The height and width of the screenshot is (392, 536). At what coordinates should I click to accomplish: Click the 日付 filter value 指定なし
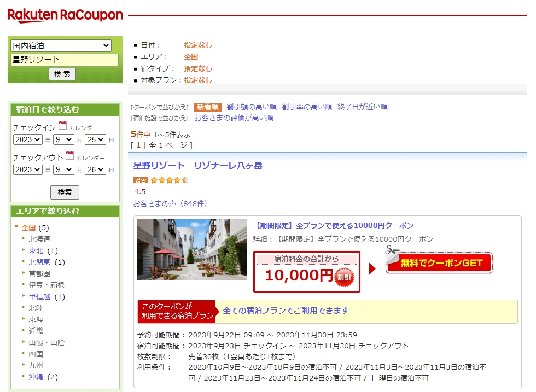(x=198, y=45)
